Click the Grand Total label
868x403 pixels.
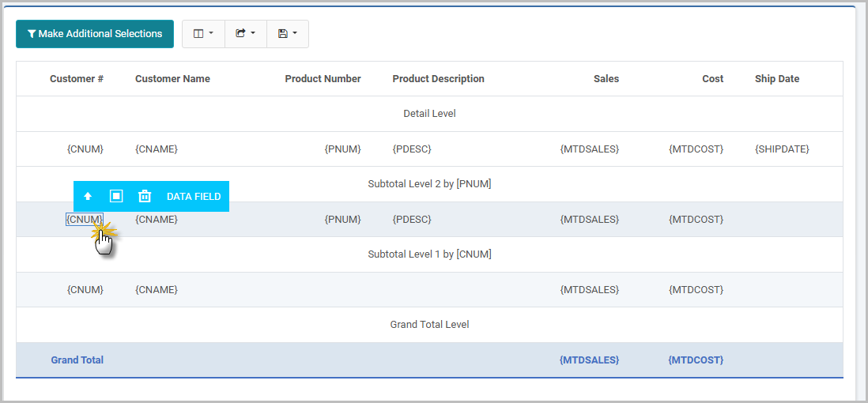tap(77, 360)
